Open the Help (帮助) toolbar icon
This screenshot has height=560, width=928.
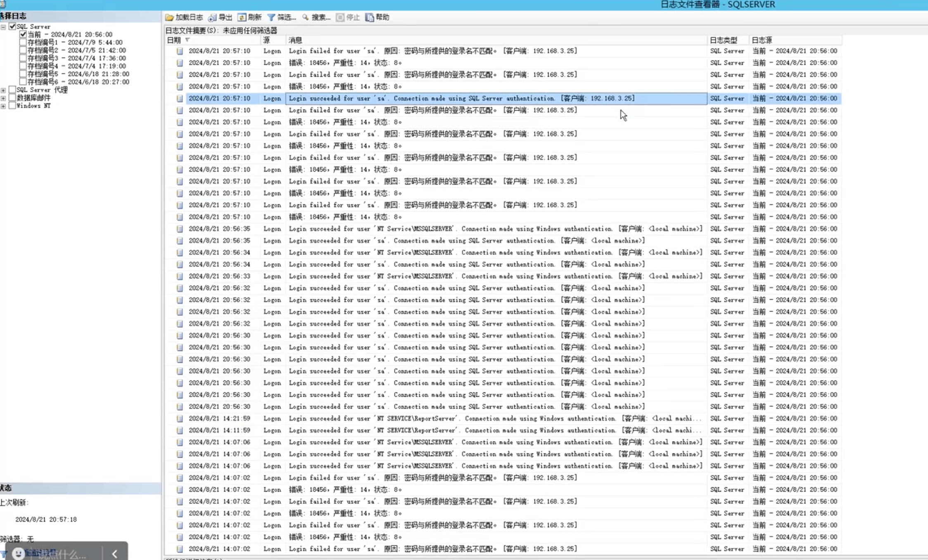point(370,17)
